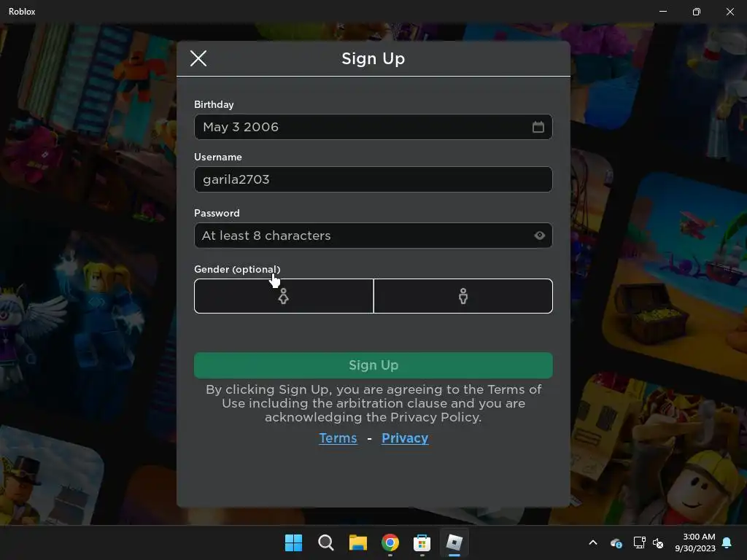The image size is (747, 560).
Task: Click the green Sign Up button
Action: pyautogui.click(x=373, y=365)
